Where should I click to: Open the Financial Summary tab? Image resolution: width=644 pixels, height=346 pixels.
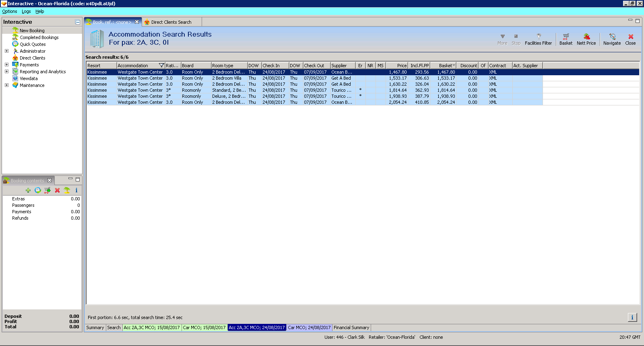click(351, 327)
